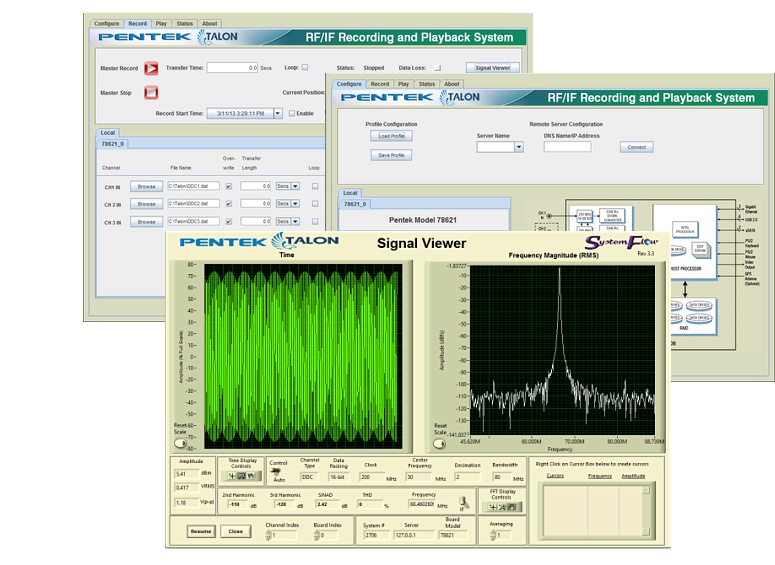Click the Channel Index stepper arrows
This screenshot has height=565, width=775.
268,535
